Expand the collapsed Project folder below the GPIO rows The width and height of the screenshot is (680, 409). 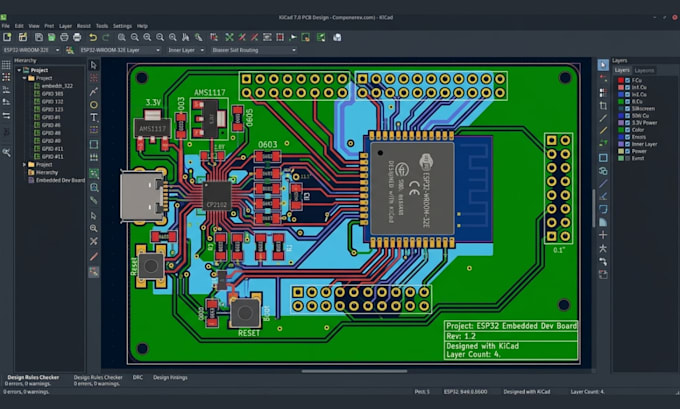[24, 164]
